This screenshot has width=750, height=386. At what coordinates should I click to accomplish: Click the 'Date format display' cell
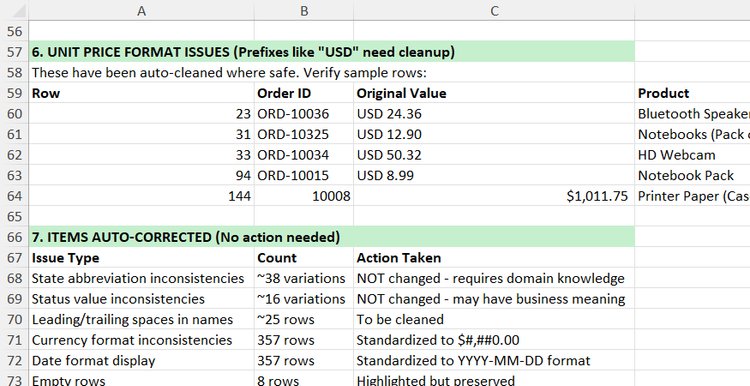[x=142, y=361]
